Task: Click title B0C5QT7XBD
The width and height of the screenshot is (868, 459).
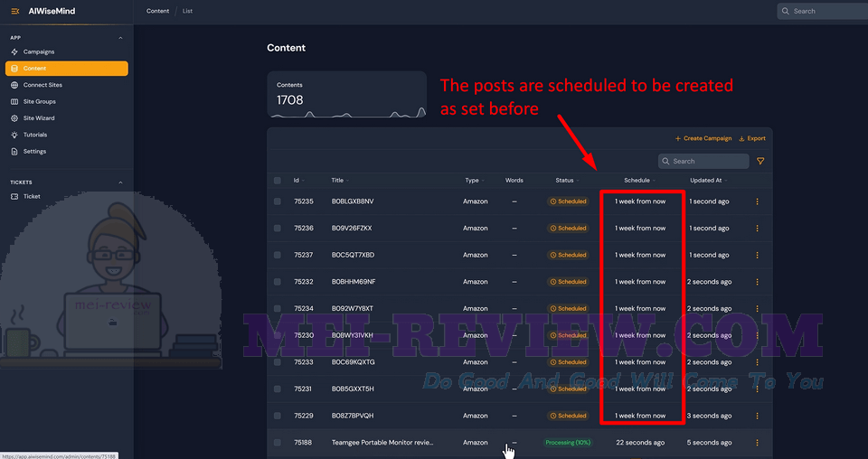Action: 354,255
